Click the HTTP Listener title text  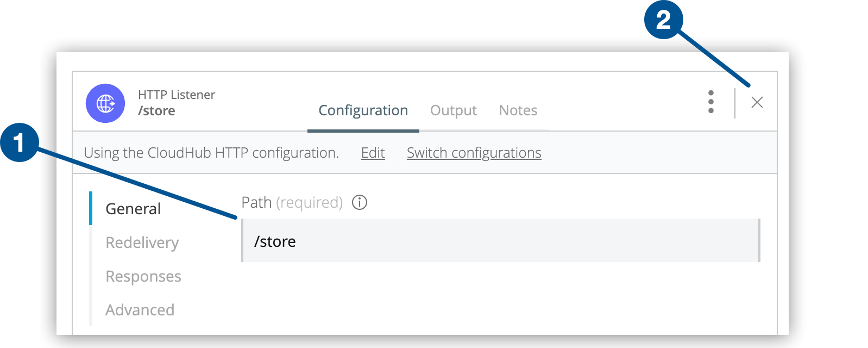tap(177, 95)
